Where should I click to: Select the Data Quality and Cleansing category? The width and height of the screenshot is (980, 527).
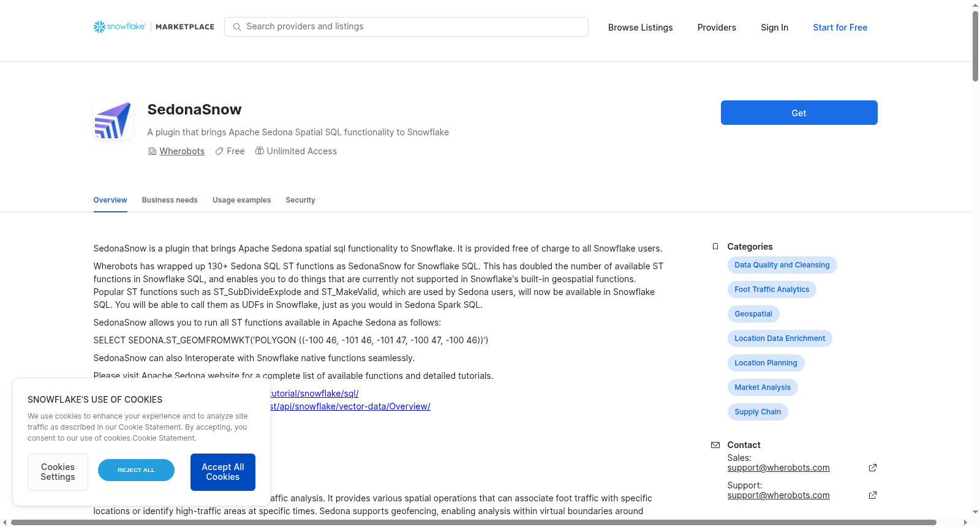[x=782, y=265]
